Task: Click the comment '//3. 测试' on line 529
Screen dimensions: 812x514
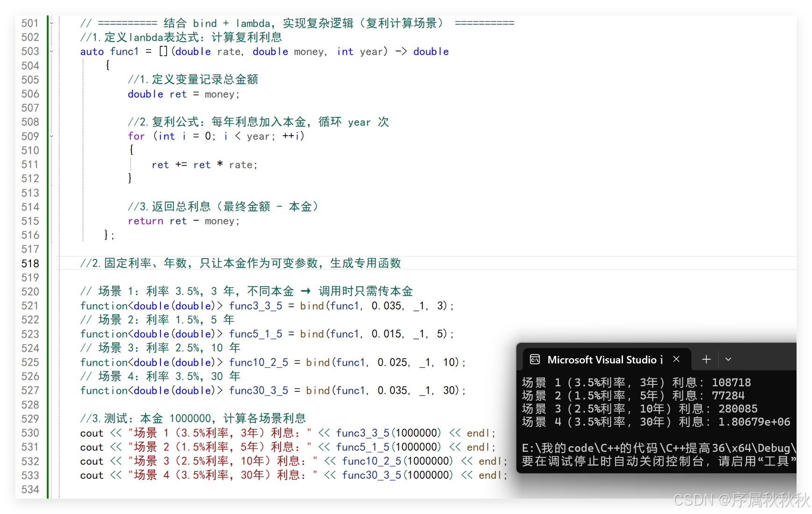Action: click(193, 419)
